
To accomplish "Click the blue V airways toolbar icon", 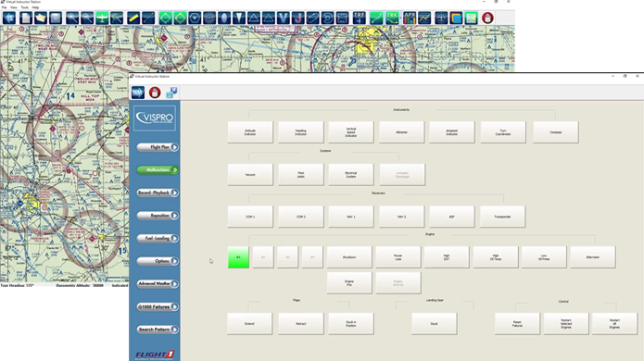I will tap(283, 19).
